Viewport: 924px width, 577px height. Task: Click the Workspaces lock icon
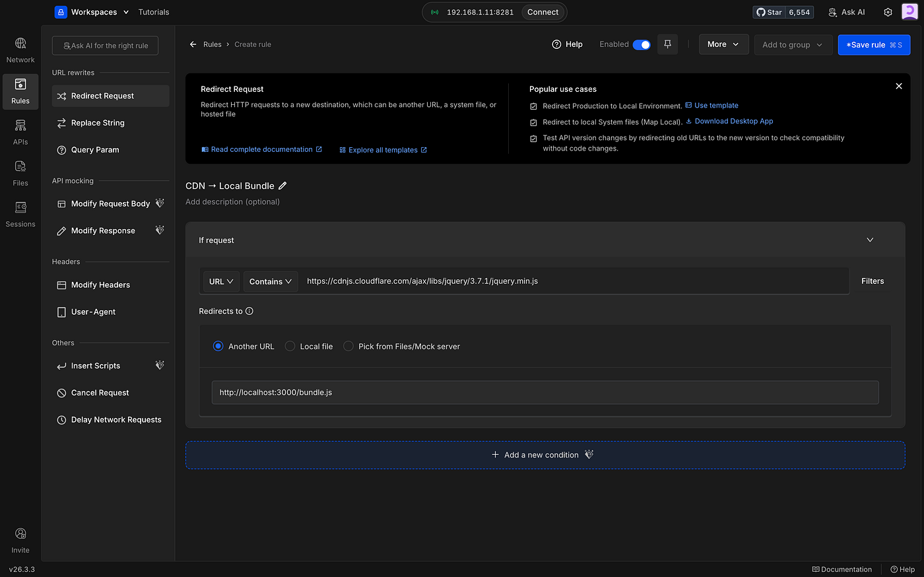click(61, 12)
